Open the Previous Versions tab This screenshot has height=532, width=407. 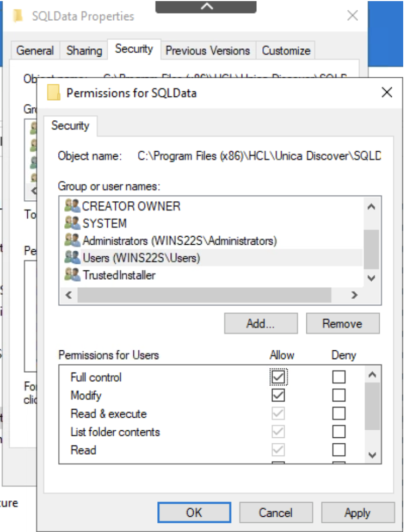pyautogui.click(x=207, y=51)
